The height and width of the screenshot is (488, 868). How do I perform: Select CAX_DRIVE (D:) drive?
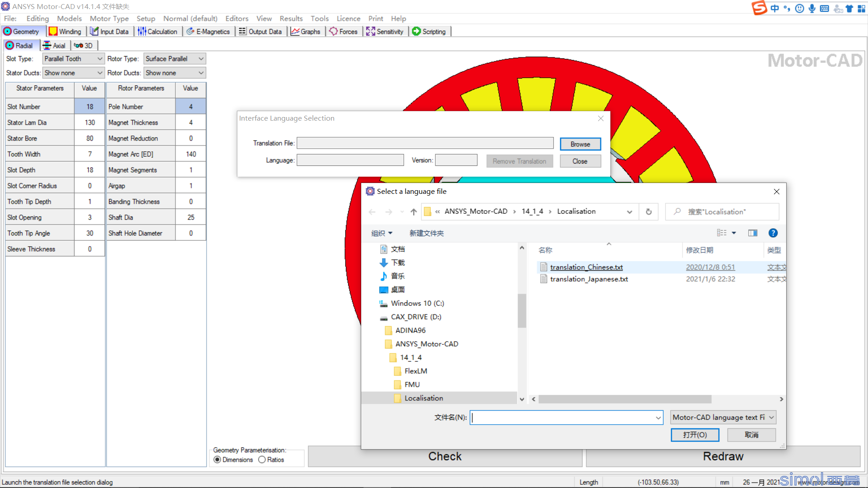pos(416,317)
